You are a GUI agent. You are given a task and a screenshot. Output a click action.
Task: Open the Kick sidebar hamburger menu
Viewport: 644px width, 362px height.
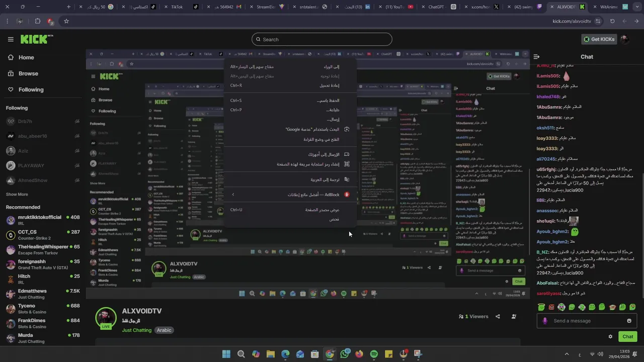point(11,39)
